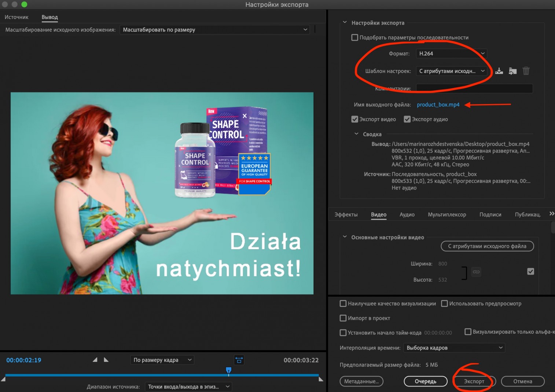Image resolution: width=555 pixels, height=392 pixels.
Task: Open Source Scaling dropdown
Action: point(215,30)
